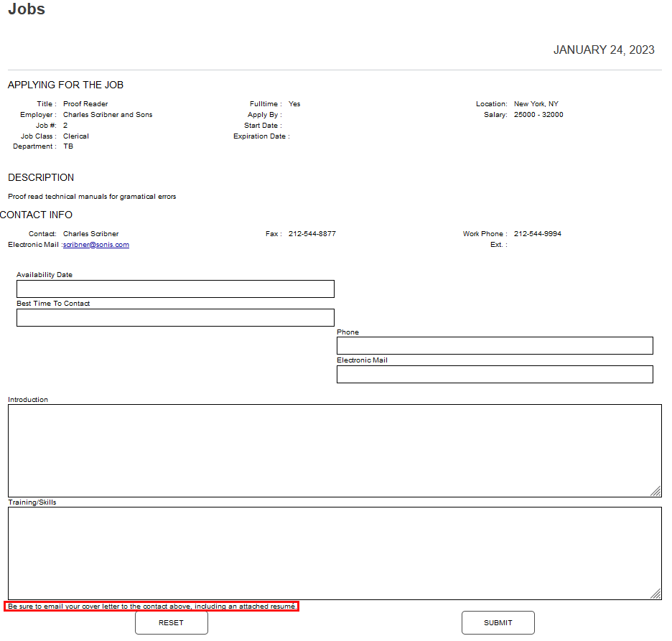Click inside the Training/Skills text area
Screen dimensions: 672x641
[334, 551]
